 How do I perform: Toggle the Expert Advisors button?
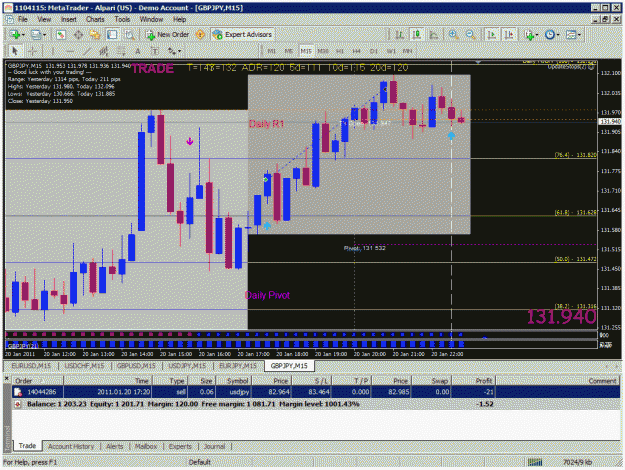242,35
